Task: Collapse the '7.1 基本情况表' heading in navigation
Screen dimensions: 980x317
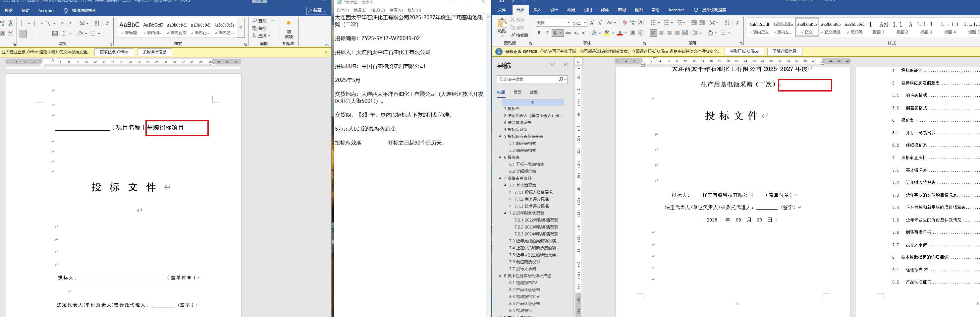Action: click(x=505, y=185)
